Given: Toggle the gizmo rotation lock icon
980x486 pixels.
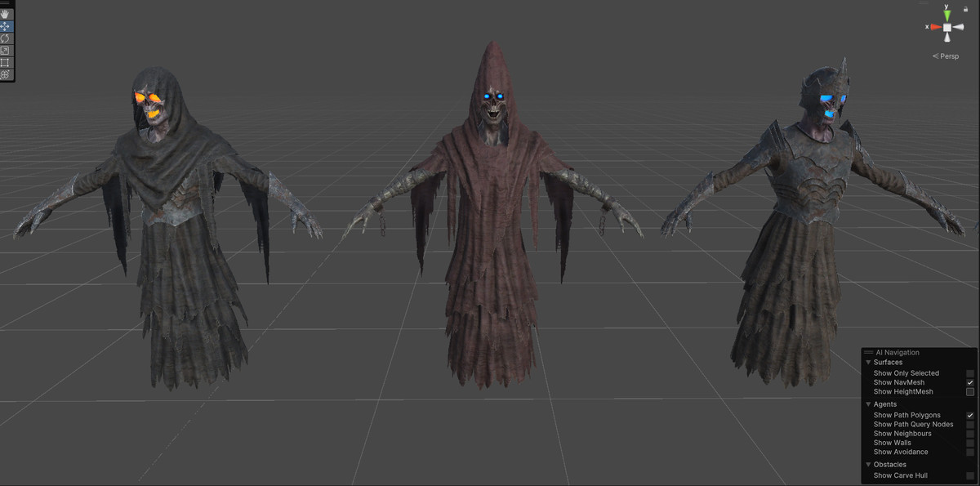Looking at the screenshot, I should click(x=965, y=9).
